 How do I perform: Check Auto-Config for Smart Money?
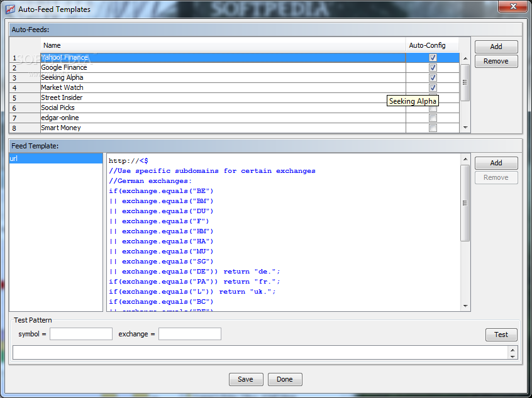433,128
